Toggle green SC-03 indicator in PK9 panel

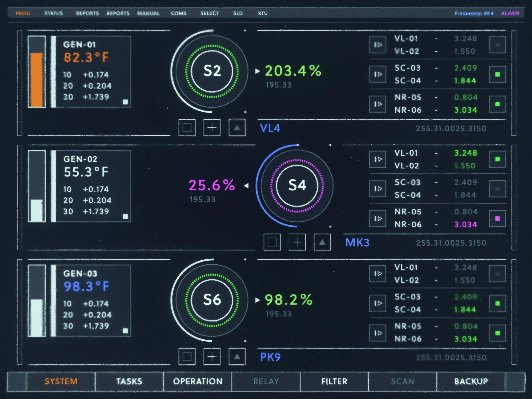497,303
